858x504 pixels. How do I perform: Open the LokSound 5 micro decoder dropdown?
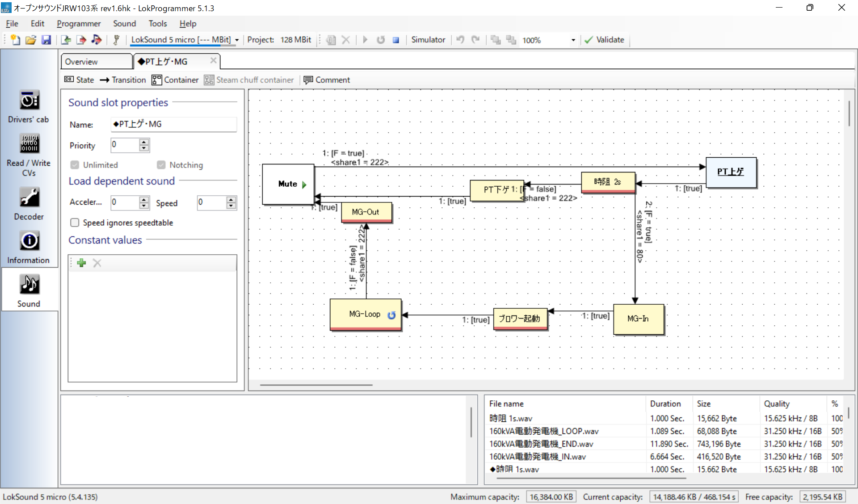pos(237,40)
